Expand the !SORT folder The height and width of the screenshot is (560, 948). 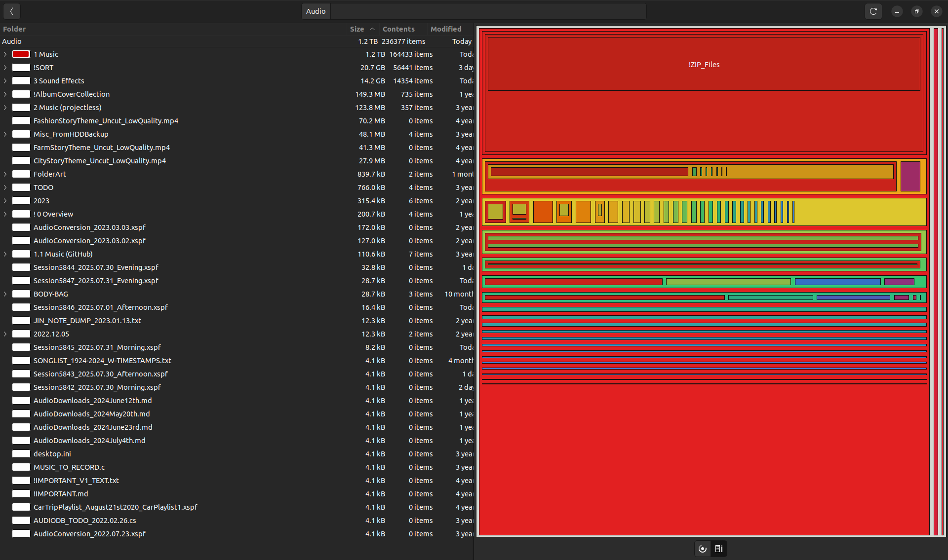(5, 68)
